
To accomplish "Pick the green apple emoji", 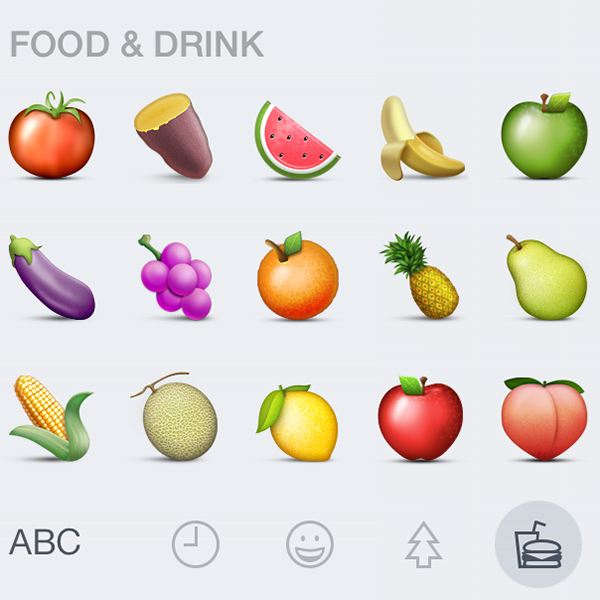I will (x=544, y=135).
